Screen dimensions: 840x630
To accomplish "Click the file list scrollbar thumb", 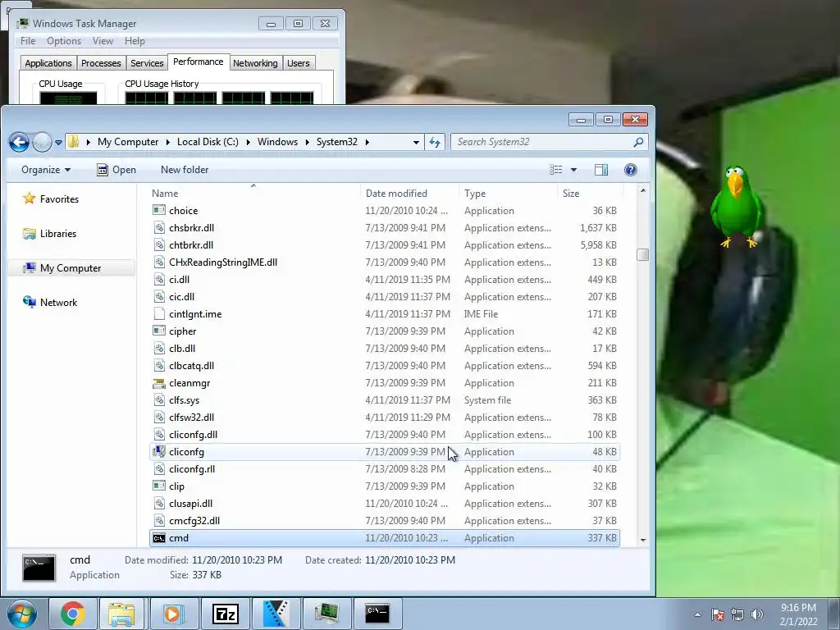I will click(643, 254).
